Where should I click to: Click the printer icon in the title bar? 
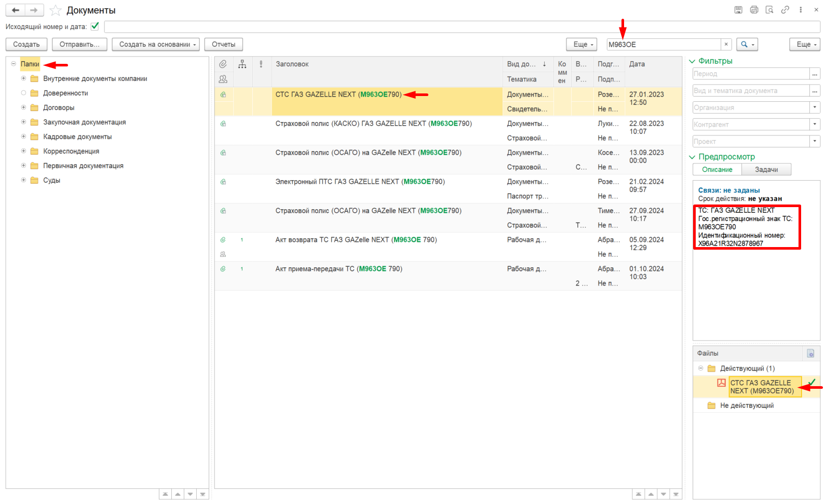pos(754,10)
